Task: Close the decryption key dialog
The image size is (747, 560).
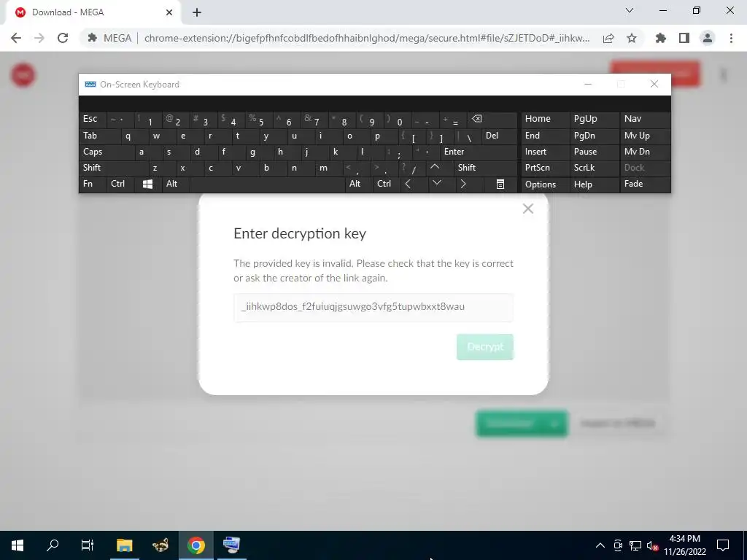Action: coord(527,209)
